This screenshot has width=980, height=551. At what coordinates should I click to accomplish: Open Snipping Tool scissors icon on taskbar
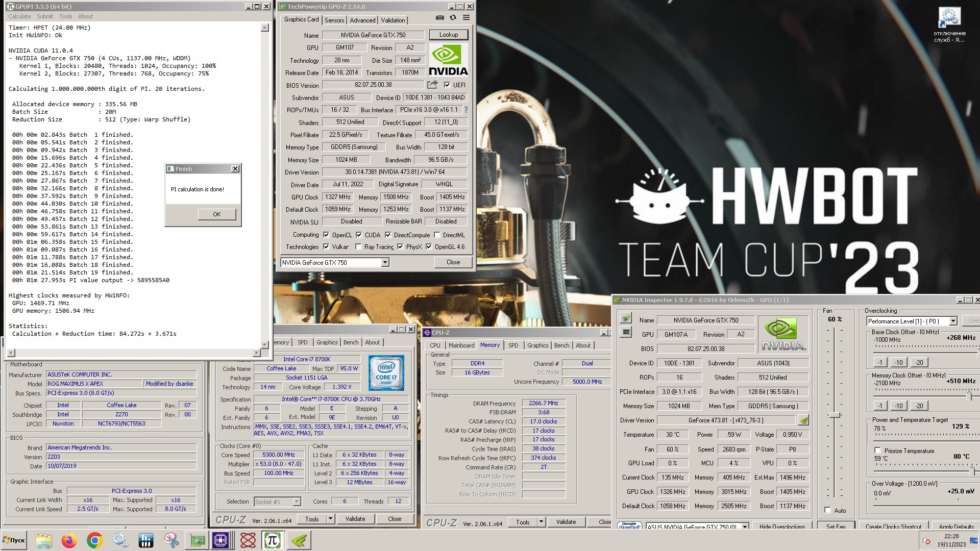pos(171,540)
